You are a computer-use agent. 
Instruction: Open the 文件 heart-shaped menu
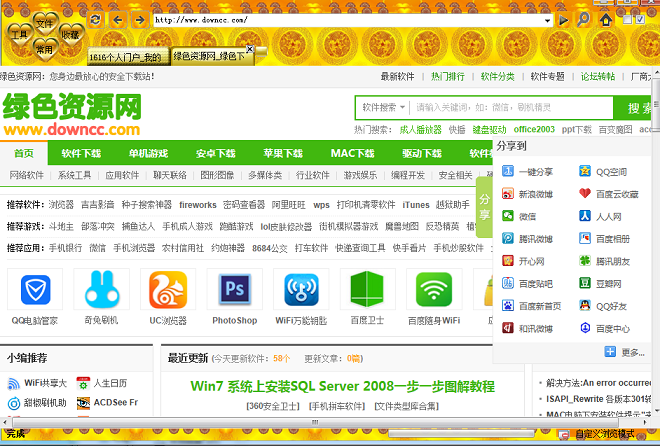click(44, 23)
